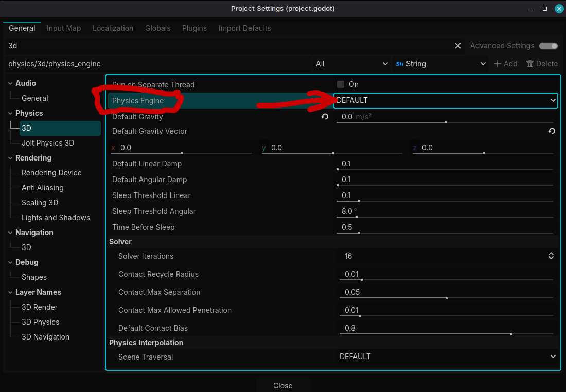Select Anti Aliasing under Rendering

pos(42,188)
